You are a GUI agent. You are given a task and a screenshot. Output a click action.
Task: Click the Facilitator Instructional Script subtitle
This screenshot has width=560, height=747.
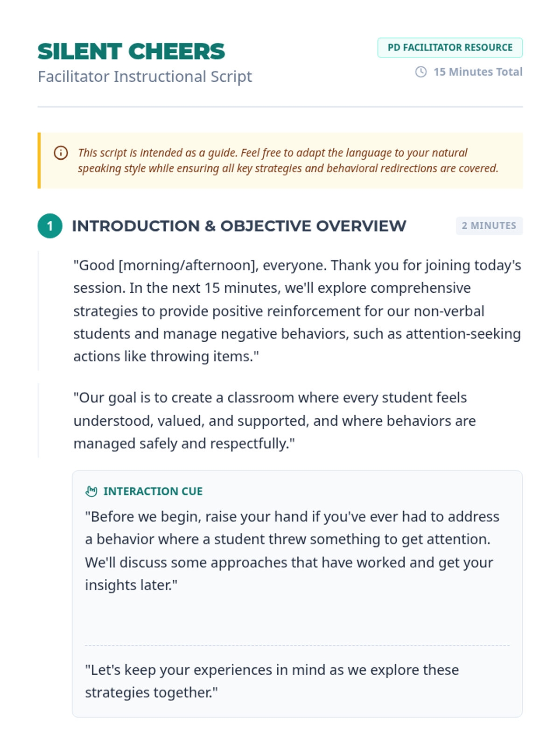click(x=145, y=77)
